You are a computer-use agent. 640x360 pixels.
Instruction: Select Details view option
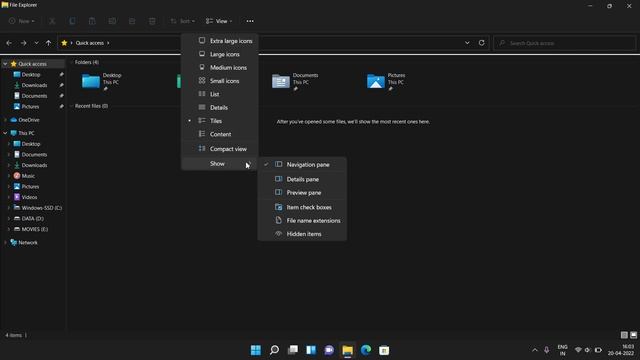(220, 107)
